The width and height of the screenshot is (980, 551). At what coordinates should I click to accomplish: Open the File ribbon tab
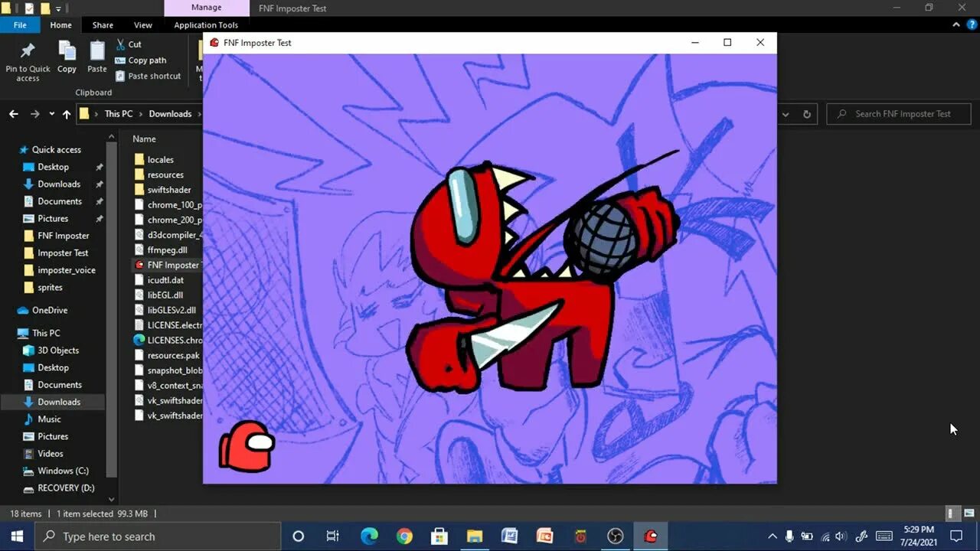tap(20, 25)
